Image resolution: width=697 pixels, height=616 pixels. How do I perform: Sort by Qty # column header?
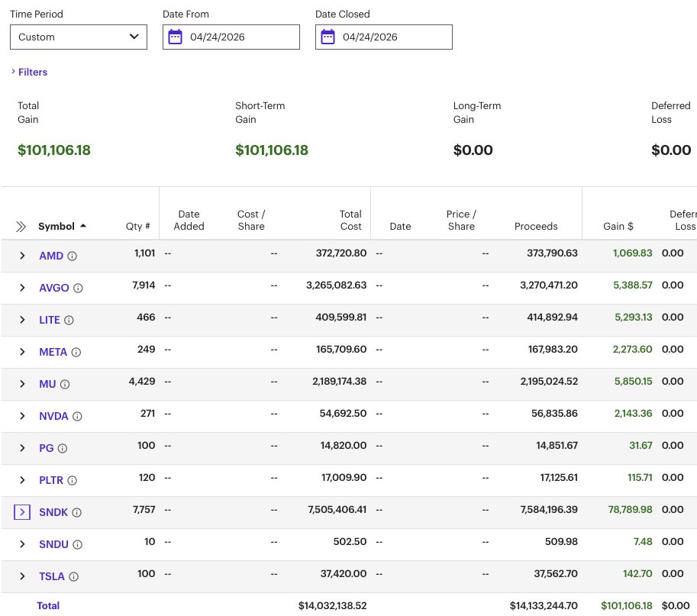tap(138, 226)
